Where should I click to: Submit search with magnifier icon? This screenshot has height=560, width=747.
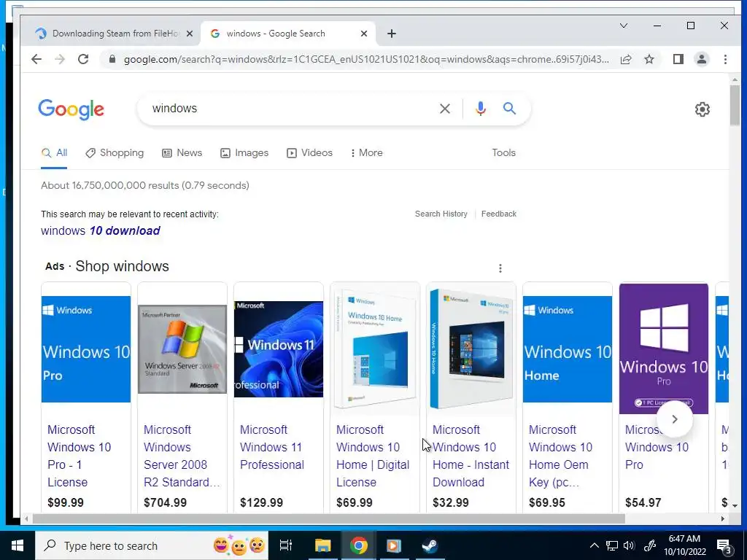pyautogui.click(x=509, y=109)
